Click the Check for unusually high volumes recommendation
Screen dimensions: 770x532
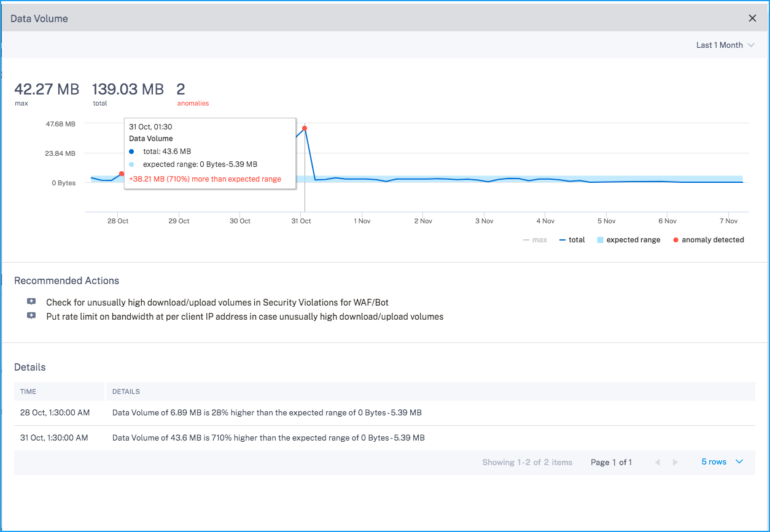(217, 303)
